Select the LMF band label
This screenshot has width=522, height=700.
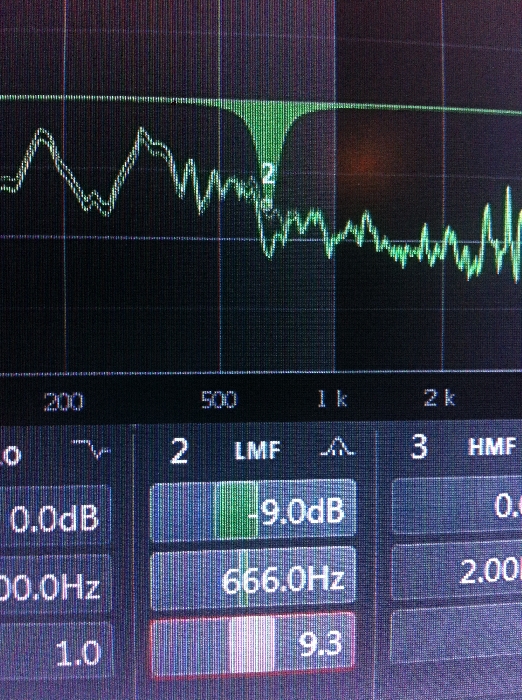[258, 450]
